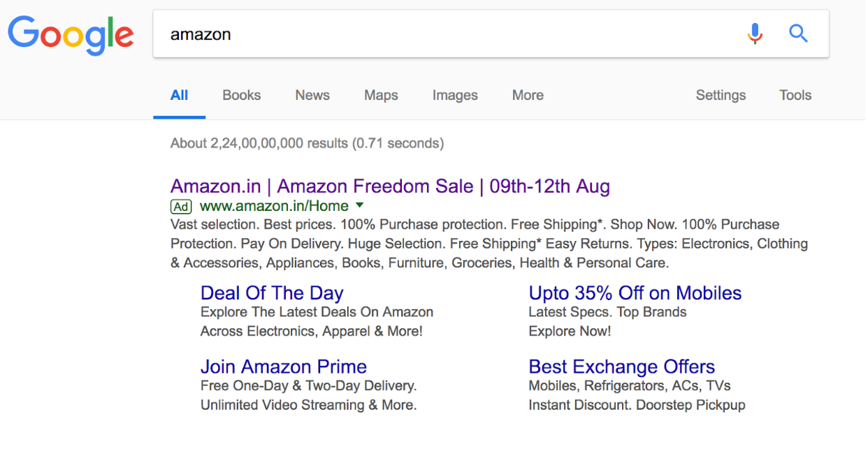Open the Tools menu
This screenshot has width=868, height=458.
(x=795, y=95)
